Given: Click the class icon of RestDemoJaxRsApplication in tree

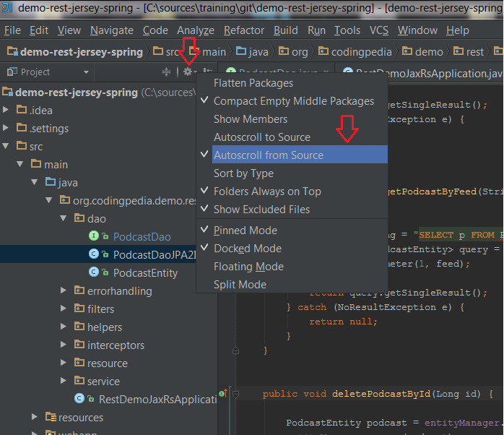Looking at the screenshot, I should (79, 399).
